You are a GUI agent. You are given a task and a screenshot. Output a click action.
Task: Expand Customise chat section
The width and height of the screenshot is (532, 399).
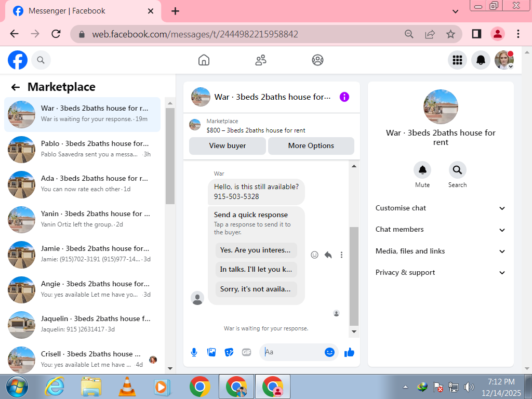coord(441,208)
